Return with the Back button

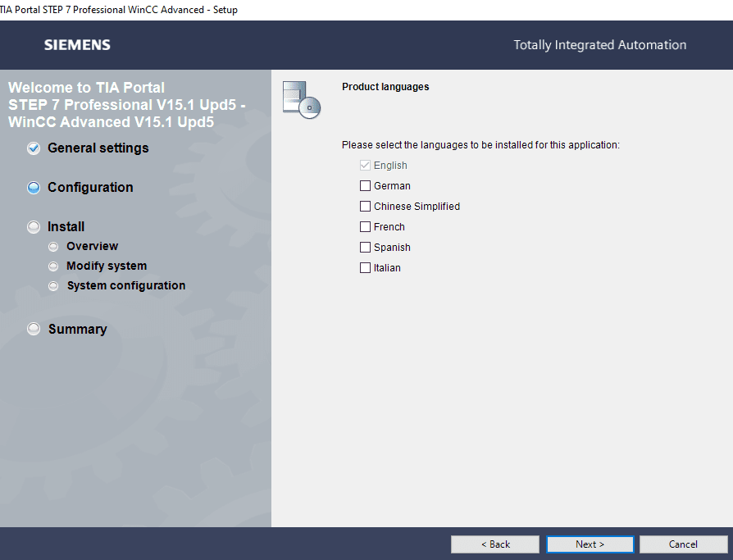[495, 544]
